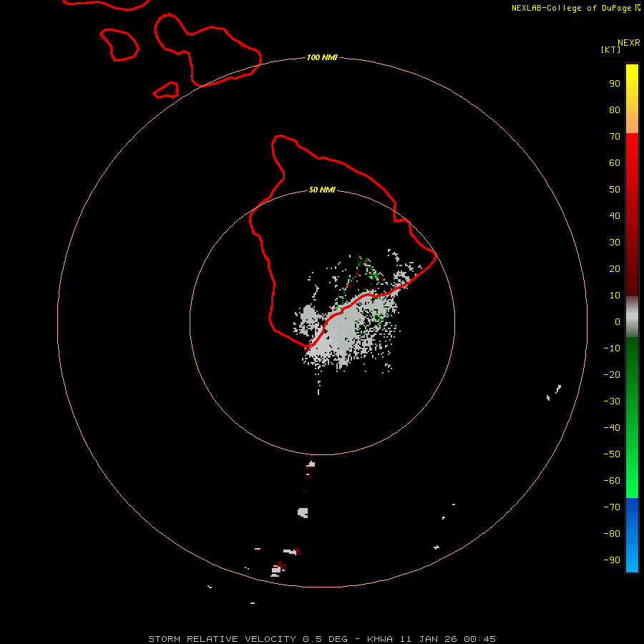Click the -20 value on velocity scale
Screen dimensions: 644x644
coord(612,374)
